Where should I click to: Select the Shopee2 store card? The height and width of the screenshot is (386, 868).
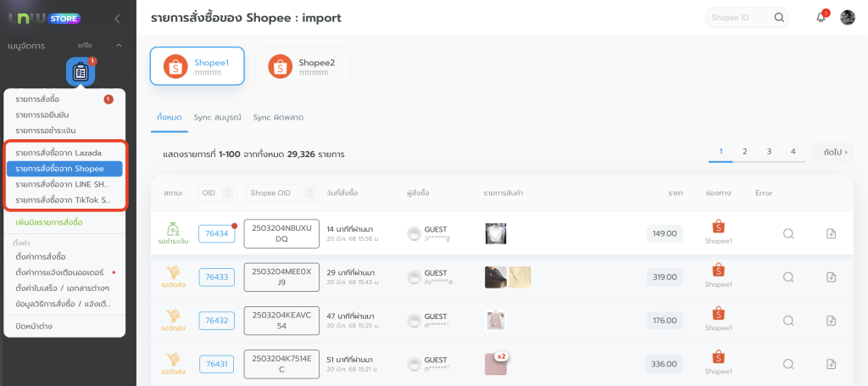(303, 66)
